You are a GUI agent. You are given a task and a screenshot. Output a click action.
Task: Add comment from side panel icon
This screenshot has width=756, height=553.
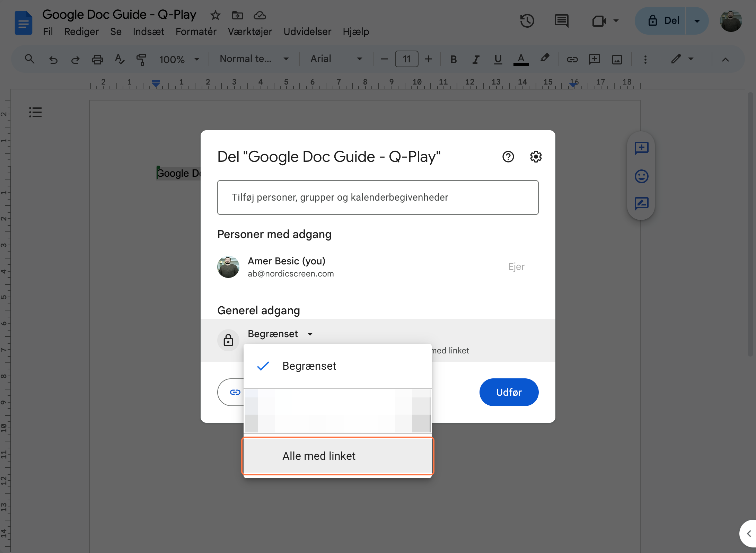pyautogui.click(x=641, y=148)
